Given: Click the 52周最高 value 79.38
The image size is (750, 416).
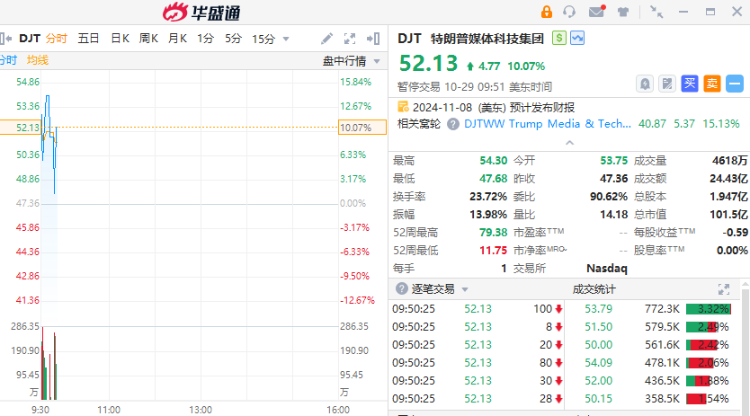Looking at the screenshot, I should click(x=493, y=232).
